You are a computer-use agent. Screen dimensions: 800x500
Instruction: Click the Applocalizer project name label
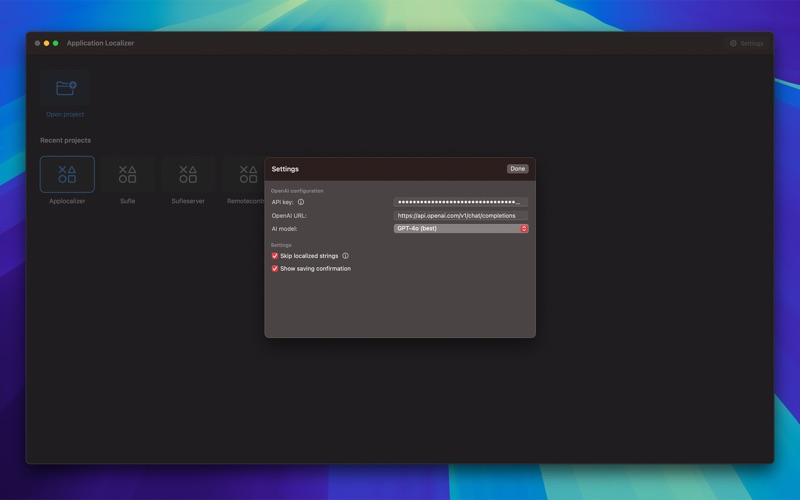(67, 201)
